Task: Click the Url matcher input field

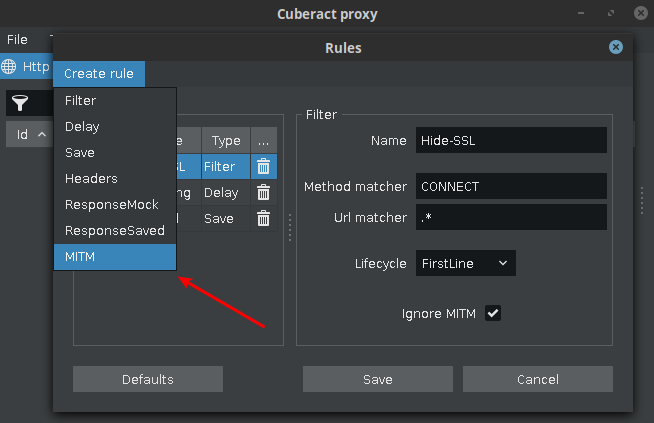Action: (511, 217)
